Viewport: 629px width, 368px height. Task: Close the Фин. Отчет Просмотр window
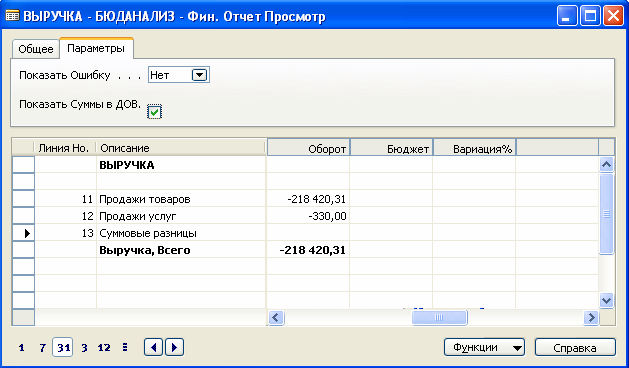point(613,16)
